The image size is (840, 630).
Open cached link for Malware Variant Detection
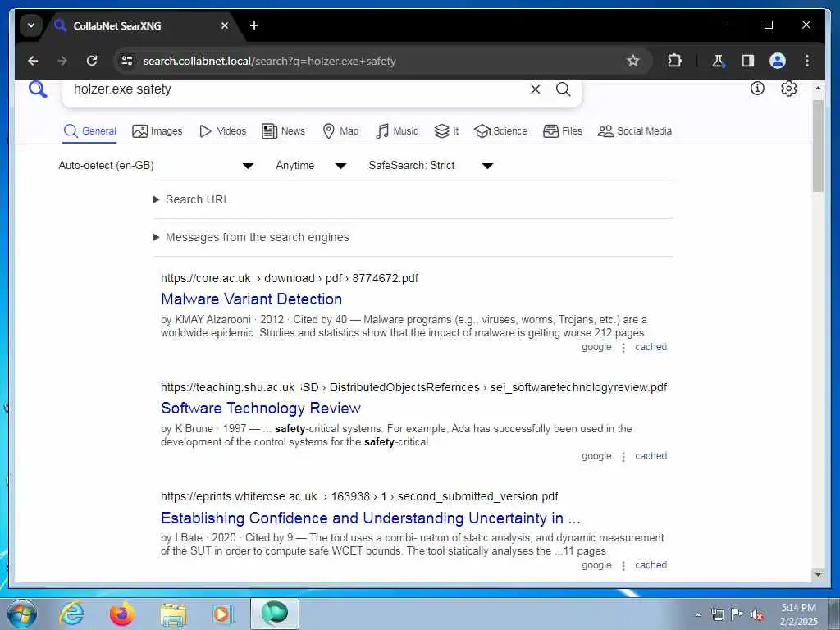click(651, 347)
